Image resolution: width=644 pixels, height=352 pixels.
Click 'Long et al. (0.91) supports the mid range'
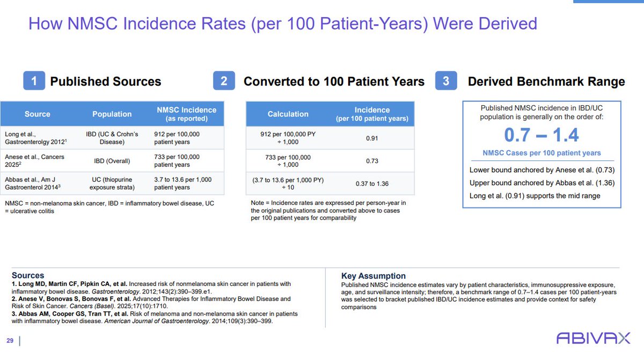coord(535,196)
